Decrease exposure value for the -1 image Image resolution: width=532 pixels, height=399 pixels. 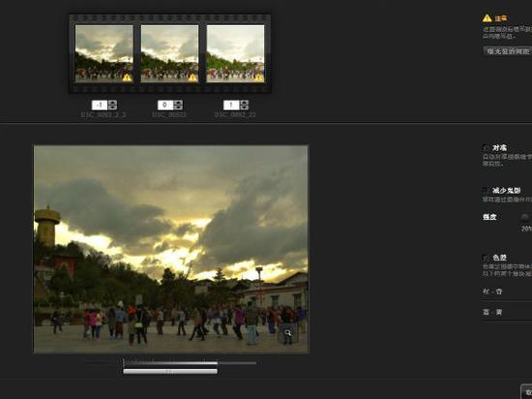click(x=112, y=107)
